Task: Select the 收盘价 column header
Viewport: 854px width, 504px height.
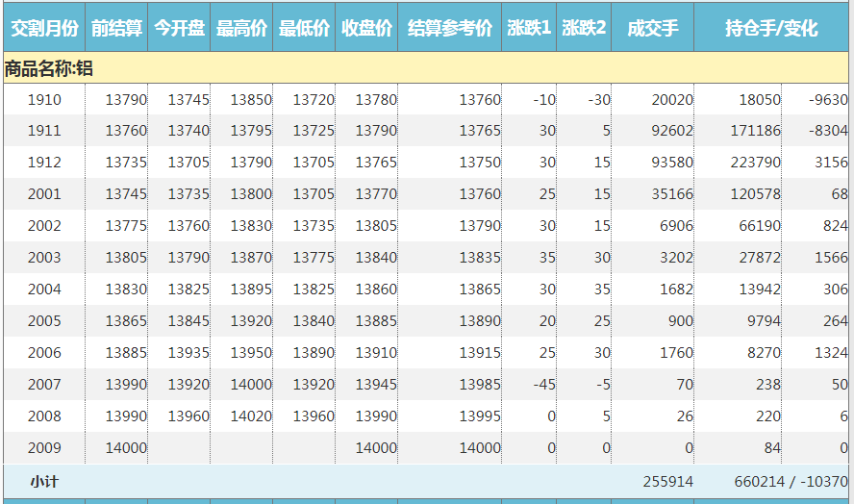Action: pos(366,29)
